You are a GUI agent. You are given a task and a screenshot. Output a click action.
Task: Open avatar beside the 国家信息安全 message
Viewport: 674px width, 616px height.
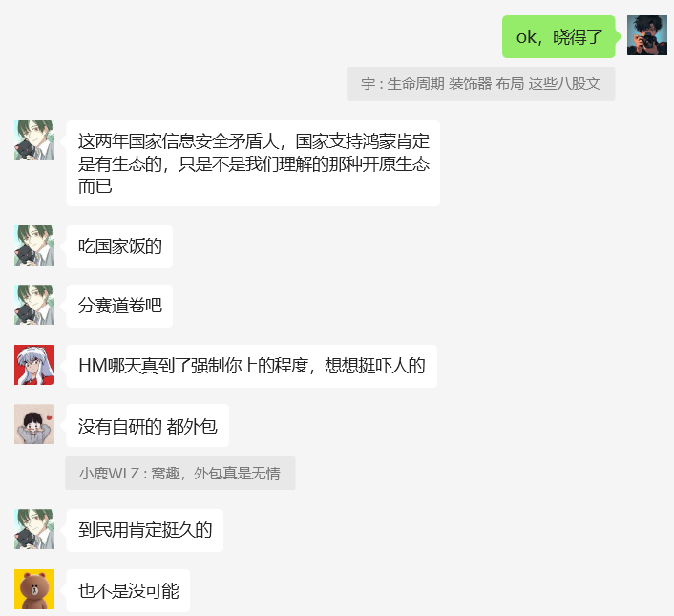34,140
